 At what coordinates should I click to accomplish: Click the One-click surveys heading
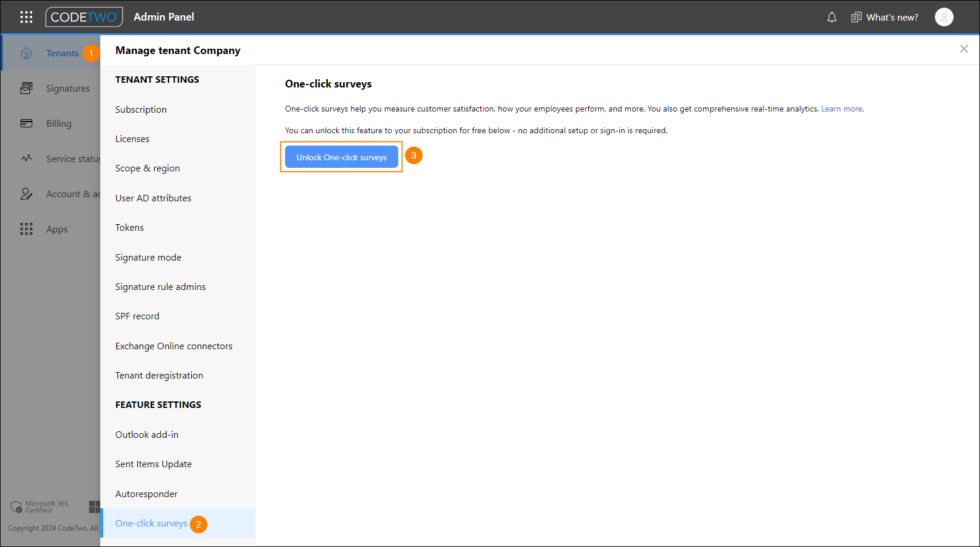(328, 84)
